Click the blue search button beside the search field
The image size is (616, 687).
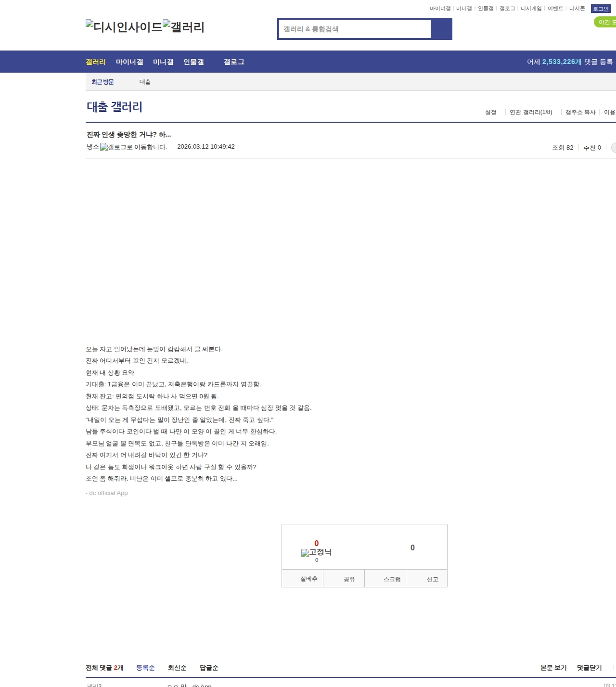tap(441, 29)
